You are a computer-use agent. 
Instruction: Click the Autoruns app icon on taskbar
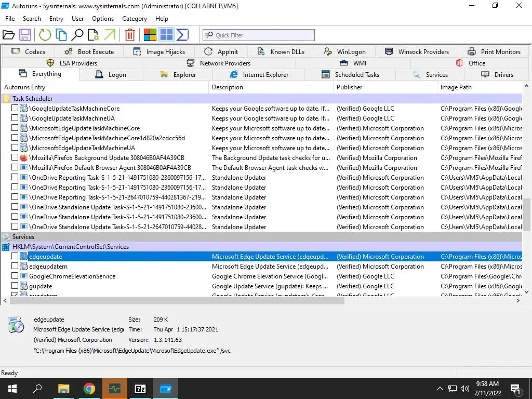click(166, 389)
